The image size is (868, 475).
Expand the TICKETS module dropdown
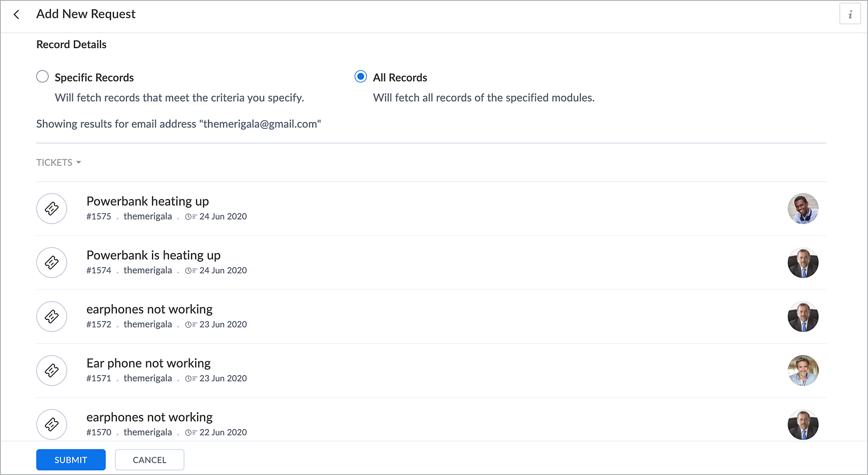[x=59, y=162]
